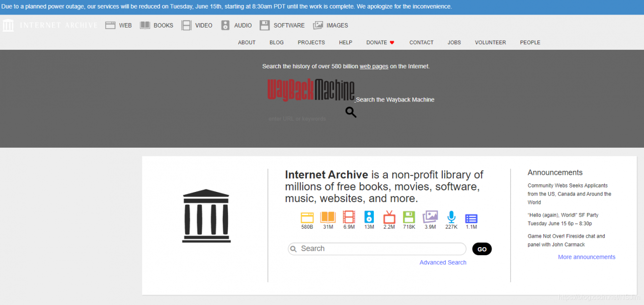Follow the underlined 'web pages' link
The height and width of the screenshot is (305, 644).
(374, 66)
